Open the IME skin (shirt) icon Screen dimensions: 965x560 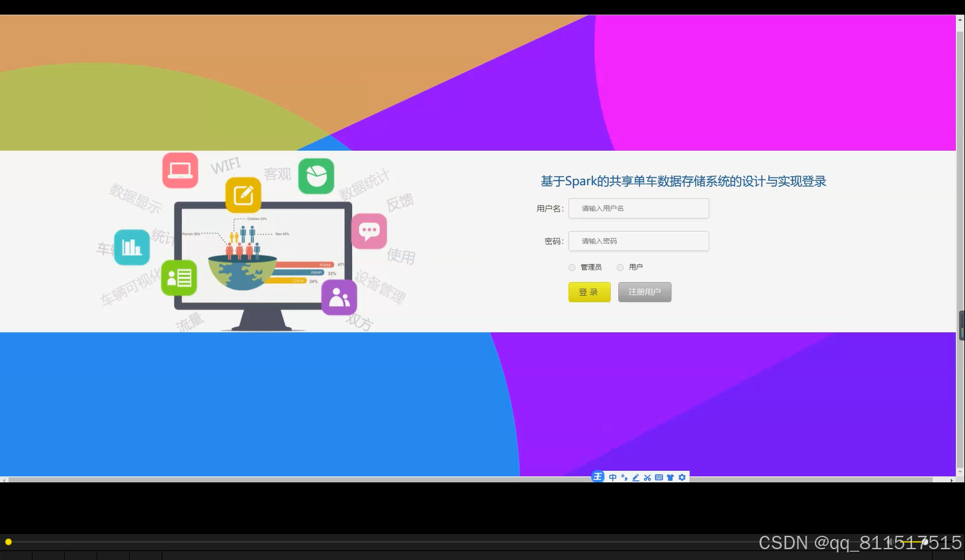click(670, 477)
